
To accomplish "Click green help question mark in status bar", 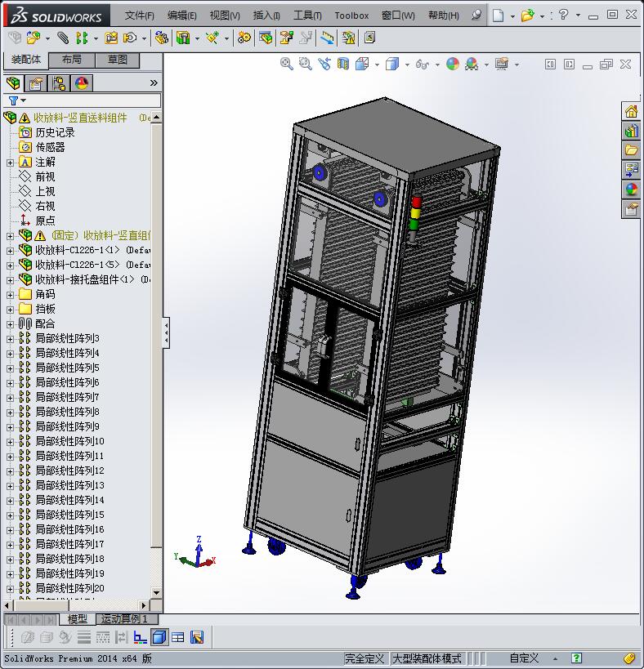I will (576, 658).
